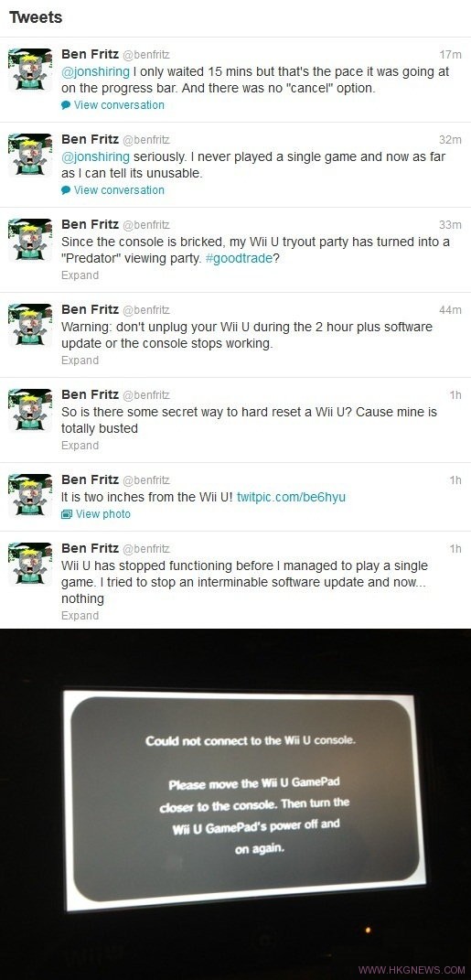Click speech bubble icon on the 32m tweet

66,190
